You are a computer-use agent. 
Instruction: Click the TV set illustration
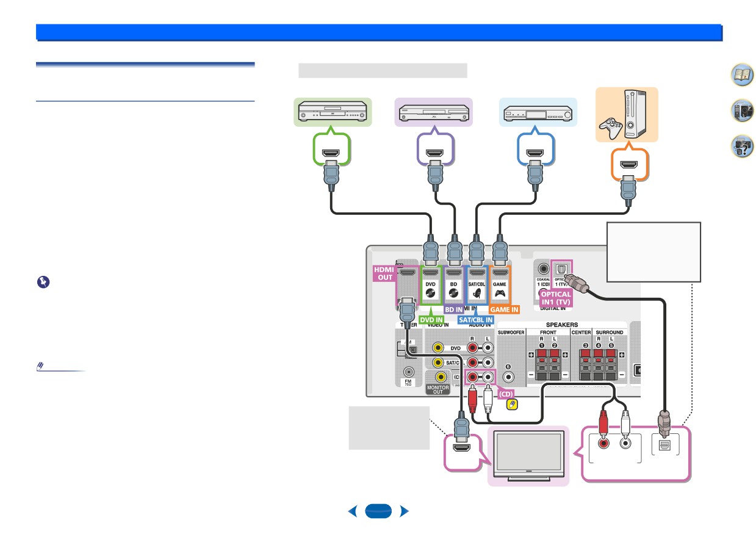coord(529,456)
